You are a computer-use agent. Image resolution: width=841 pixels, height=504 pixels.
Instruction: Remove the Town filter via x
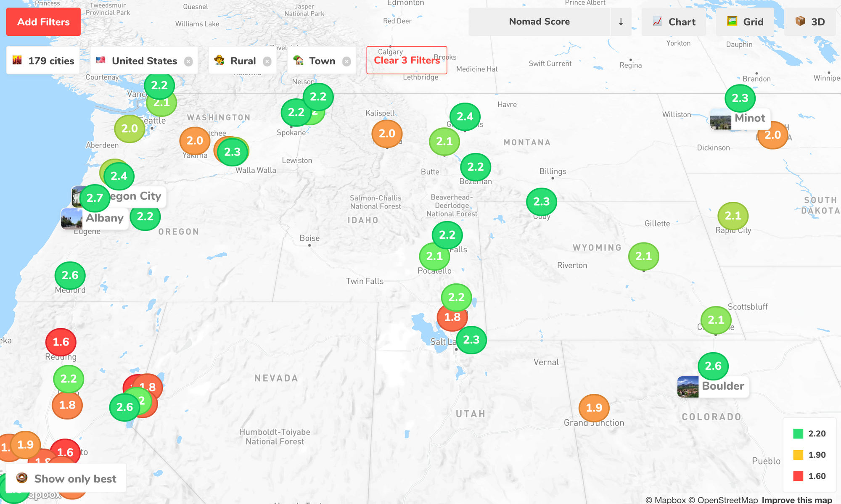click(x=346, y=61)
